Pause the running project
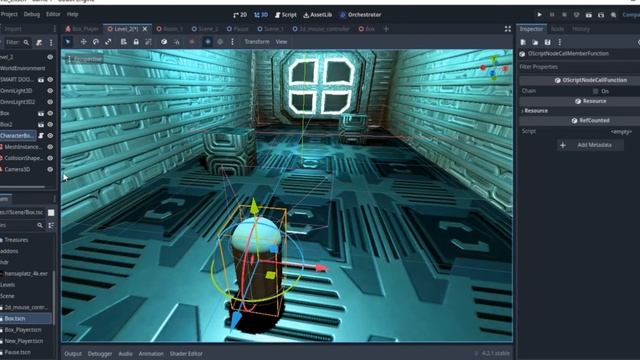 (x=552, y=15)
